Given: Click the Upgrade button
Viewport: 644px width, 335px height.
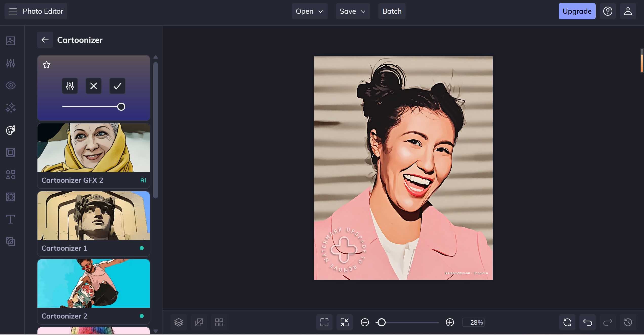Looking at the screenshot, I should [x=577, y=11].
